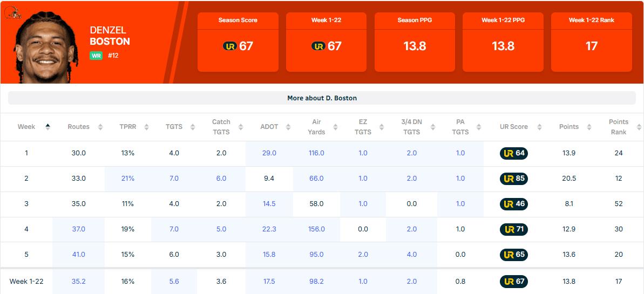Click week 4 ADOT value 22.3
644x294 pixels.
coord(269,229)
